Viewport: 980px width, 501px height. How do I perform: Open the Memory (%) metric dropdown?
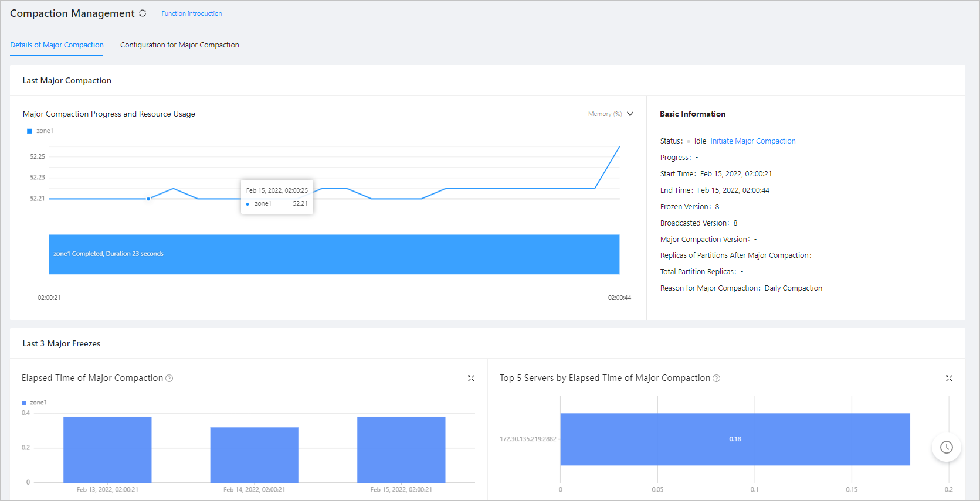[x=605, y=114]
